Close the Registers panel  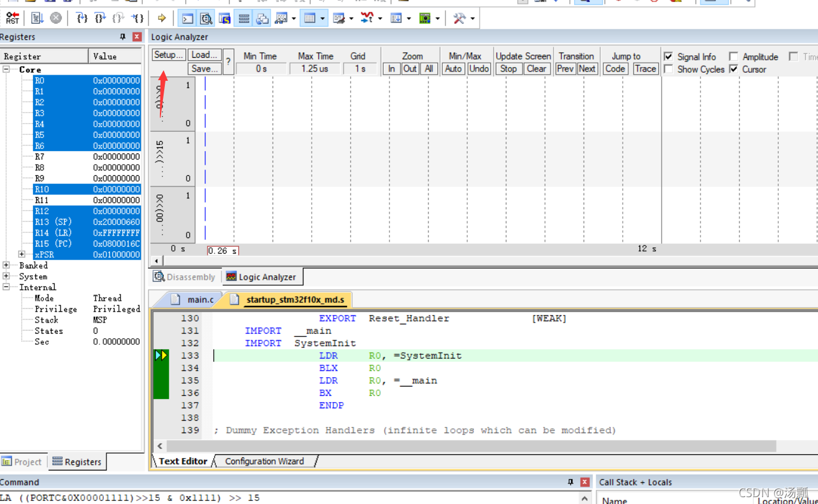pos(137,37)
